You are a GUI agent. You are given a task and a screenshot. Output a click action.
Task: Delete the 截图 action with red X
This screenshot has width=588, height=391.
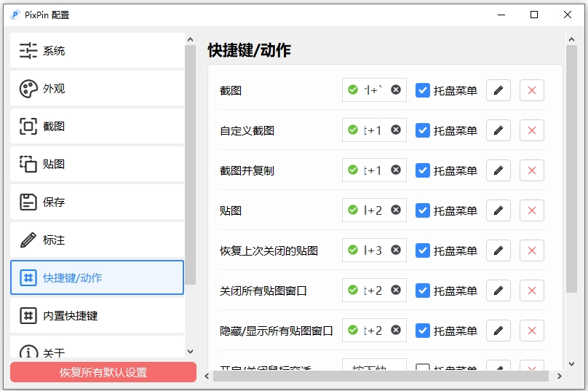(532, 90)
